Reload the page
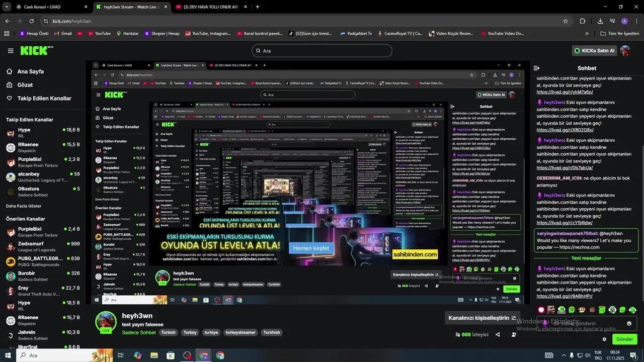The image size is (644, 362). 31,21
